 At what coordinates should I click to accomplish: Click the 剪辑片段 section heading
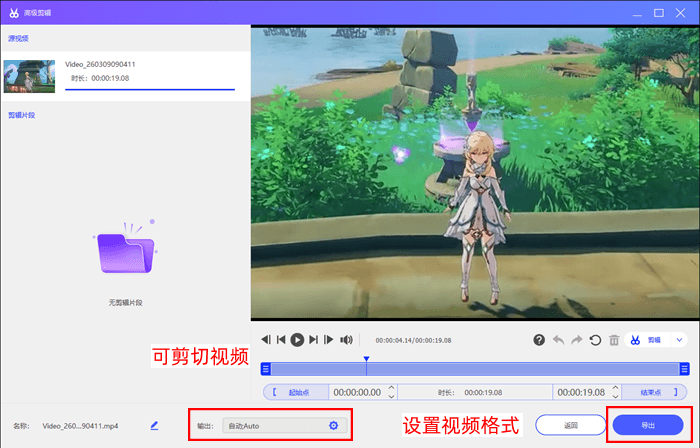click(21, 115)
